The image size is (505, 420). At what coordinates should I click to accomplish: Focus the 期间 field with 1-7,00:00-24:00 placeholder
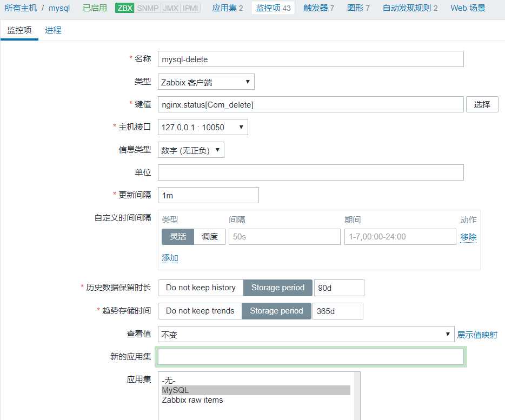click(400, 237)
